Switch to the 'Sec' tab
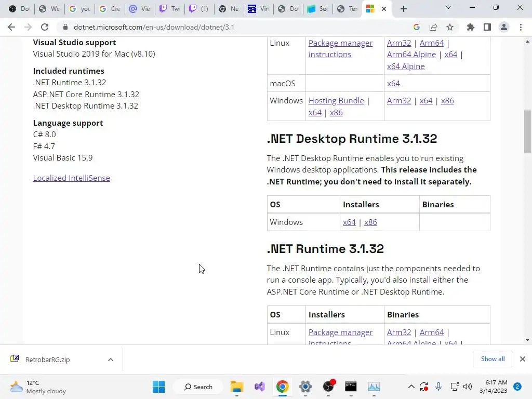 click(x=318, y=9)
